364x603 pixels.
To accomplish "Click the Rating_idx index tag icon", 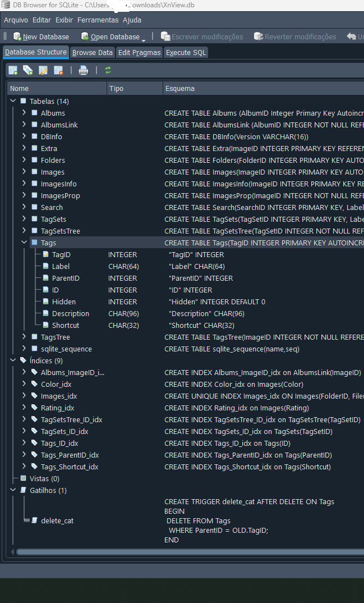I will (x=34, y=408).
